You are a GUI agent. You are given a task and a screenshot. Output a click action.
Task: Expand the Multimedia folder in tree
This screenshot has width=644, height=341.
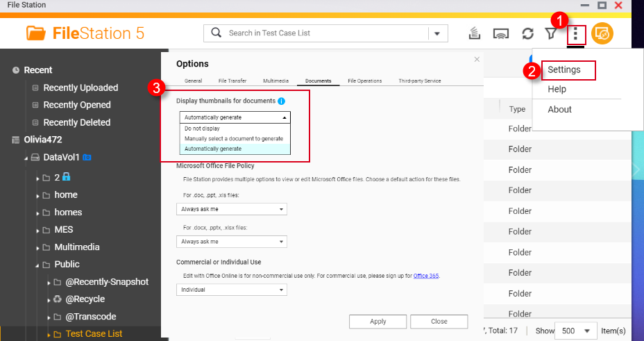pos(38,247)
